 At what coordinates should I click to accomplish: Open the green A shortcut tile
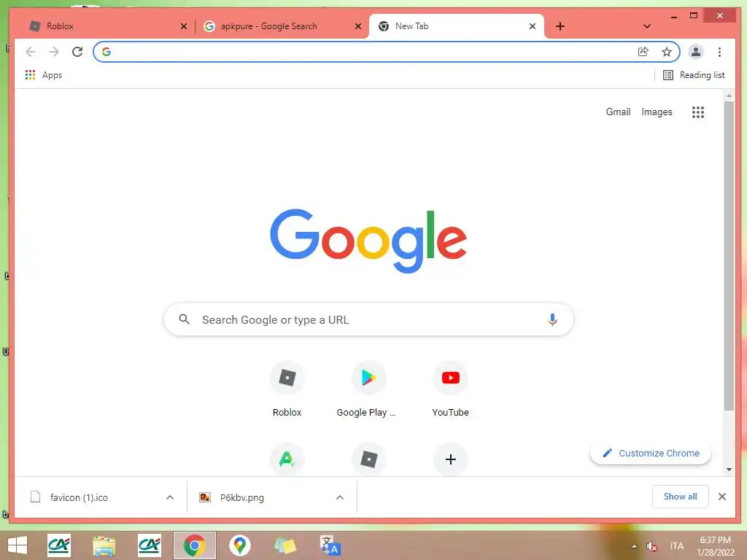pyautogui.click(x=287, y=459)
